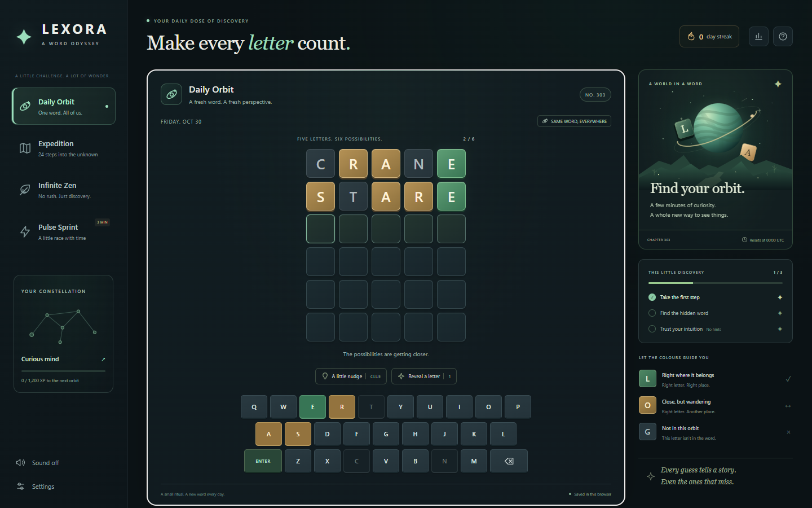The image size is (812, 508).
Task: Expand the Not in this orbit cross
Action: click(788, 432)
